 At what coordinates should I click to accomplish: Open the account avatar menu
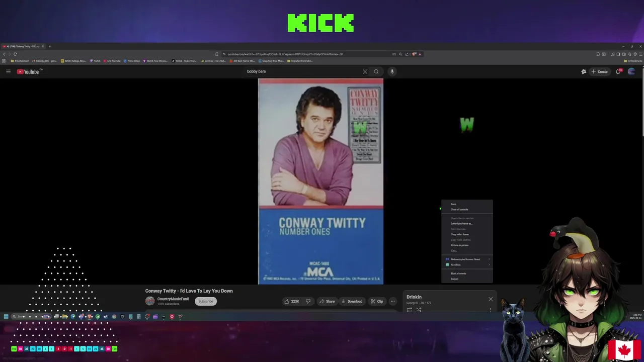(x=631, y=71)
